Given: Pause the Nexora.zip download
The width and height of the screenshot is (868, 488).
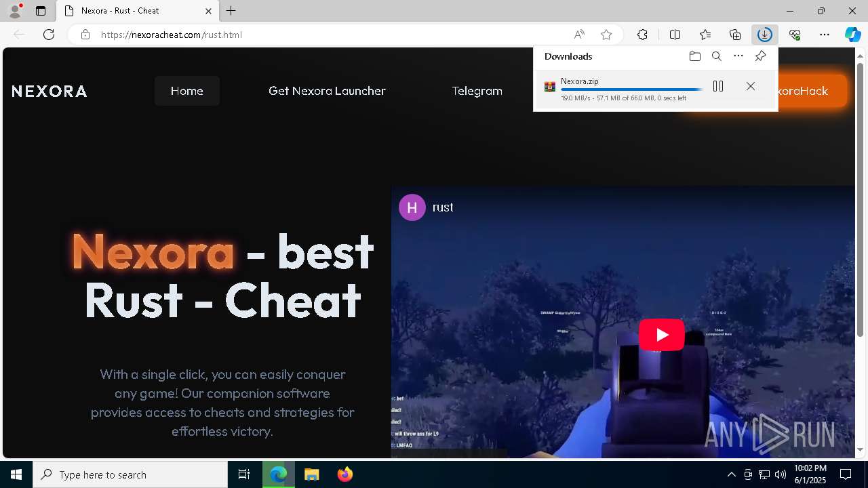Looking at the screenshot, I should pyautogui.click(x=718, y=86).
